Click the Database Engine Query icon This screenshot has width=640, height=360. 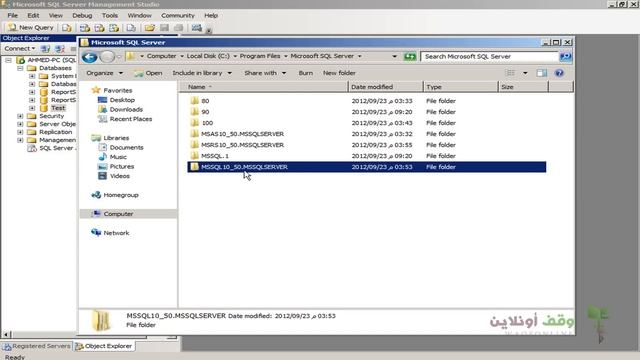[67, 28]
